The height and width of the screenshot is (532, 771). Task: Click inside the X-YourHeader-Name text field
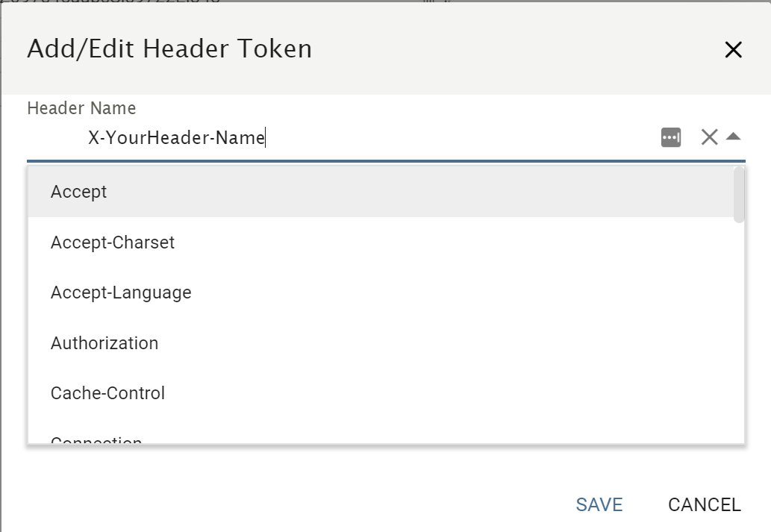tap(176, 138)
